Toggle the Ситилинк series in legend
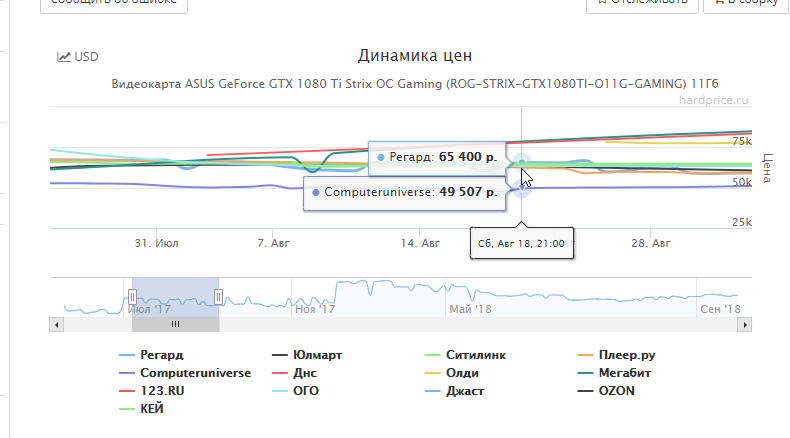 point(465,355)
